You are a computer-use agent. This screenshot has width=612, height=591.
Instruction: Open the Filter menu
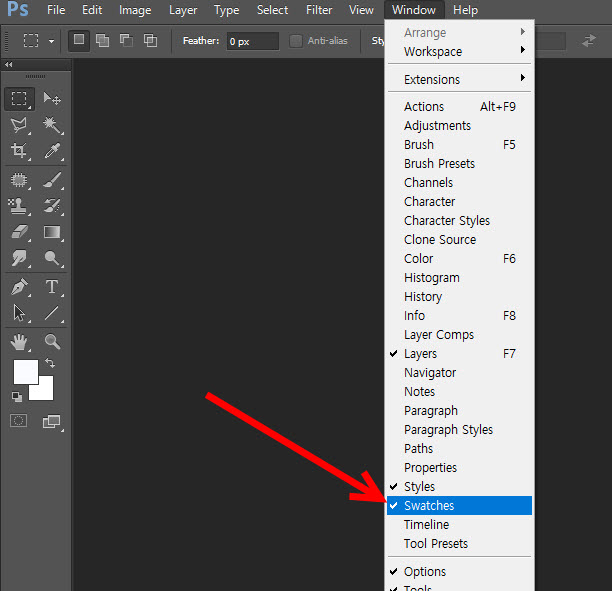tap(319, 10)
